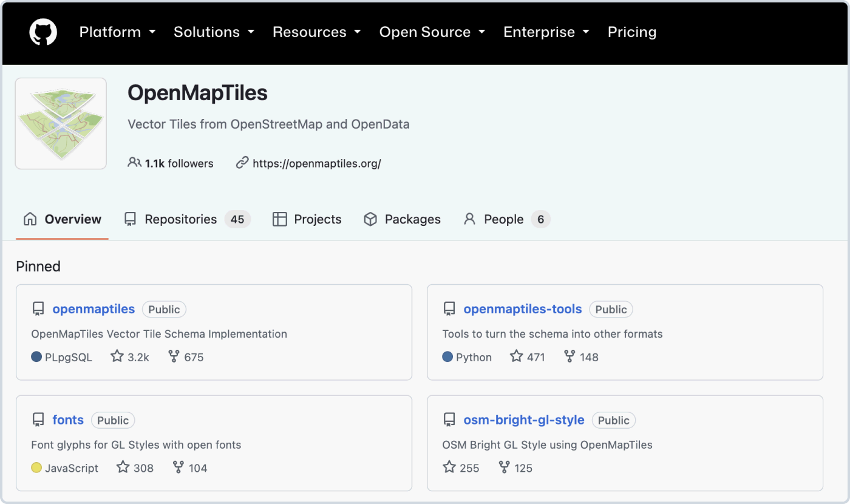Click the JavaScript language color dot
The height and width of the screenshot is (504, 850).
[x=36, y=468]
